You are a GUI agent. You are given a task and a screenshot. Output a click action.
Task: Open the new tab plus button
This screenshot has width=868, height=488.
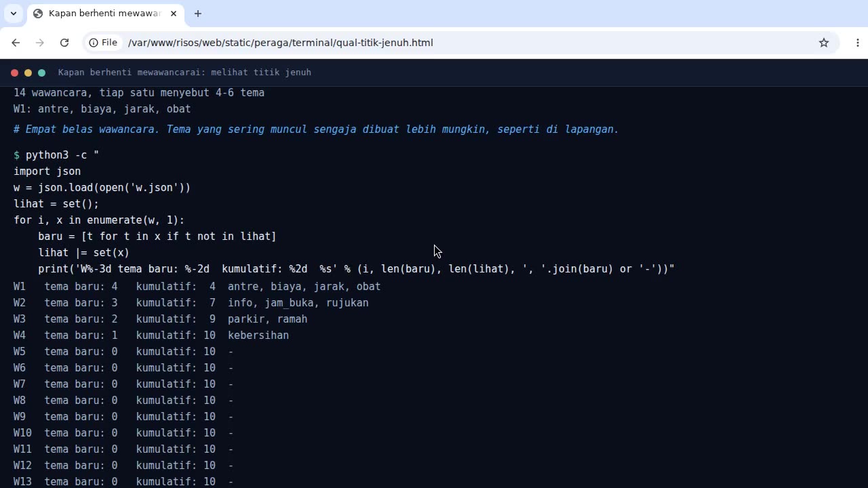click(x=198, y=14)
